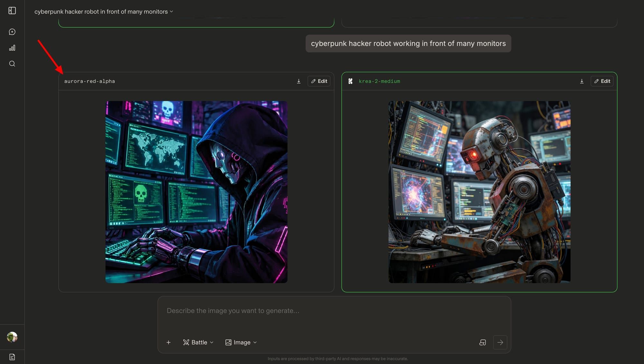
Task: Open the hooded hacker robot thumbnail
Action: (196, 192)
